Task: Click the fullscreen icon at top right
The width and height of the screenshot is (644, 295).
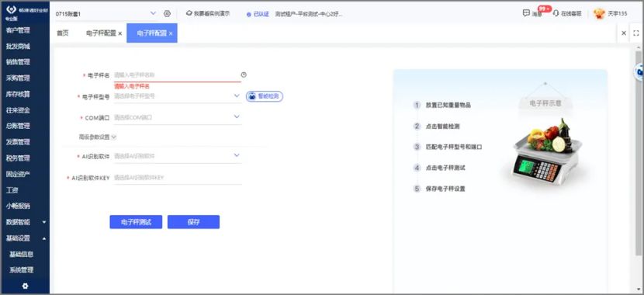Action: [x=635, y=33]
